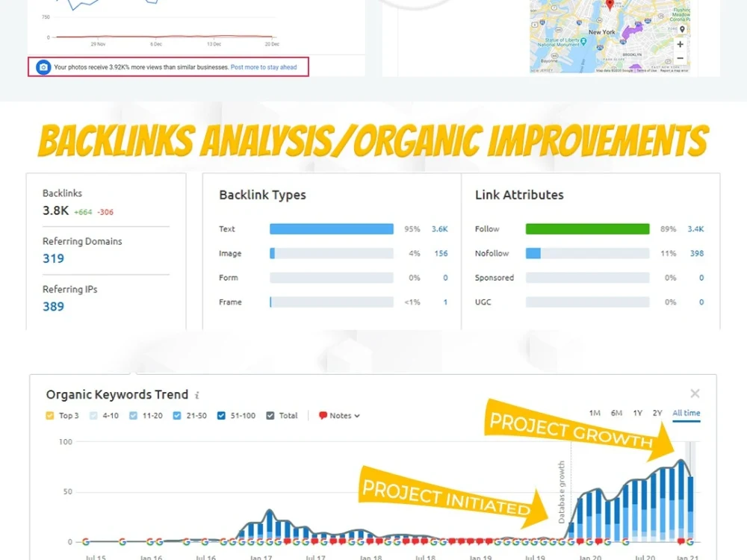Zoom in on the New York map
The image size is (747, 560).
[x=680, y=44]
